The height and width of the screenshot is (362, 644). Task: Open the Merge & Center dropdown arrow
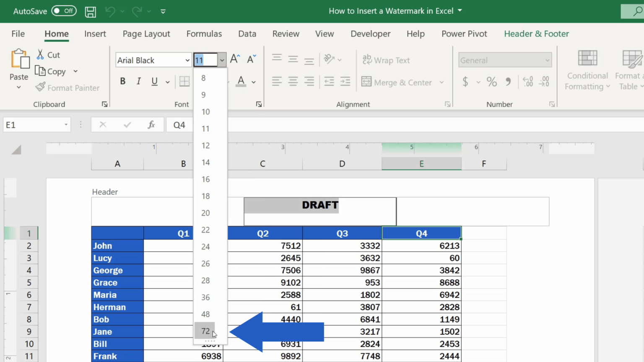(x=441, y=82)
